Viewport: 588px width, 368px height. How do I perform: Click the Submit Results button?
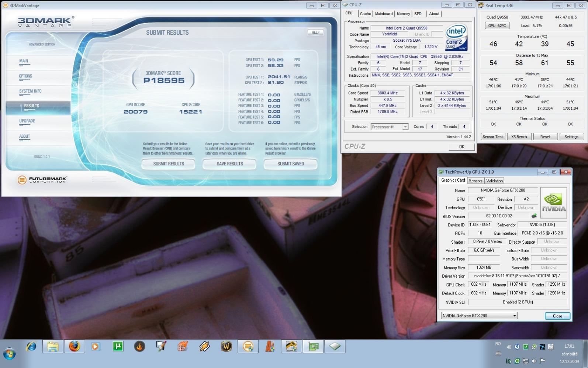pos(169,164)
